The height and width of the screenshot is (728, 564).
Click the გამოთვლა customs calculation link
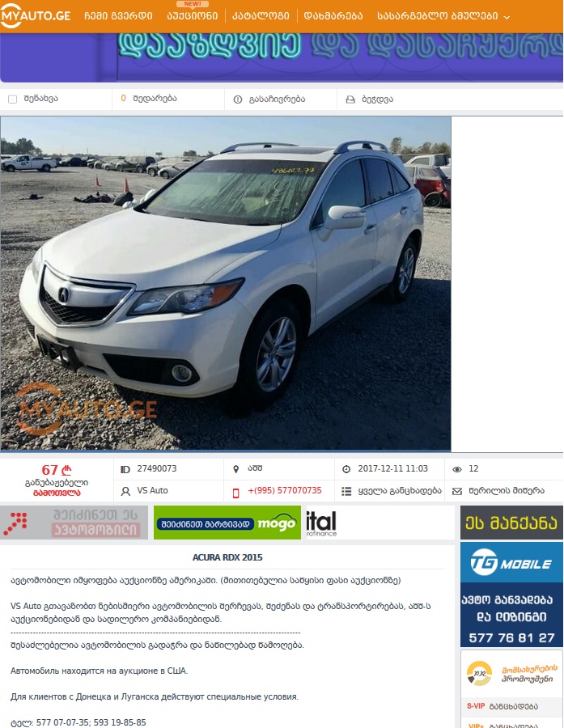coord(57,493)
